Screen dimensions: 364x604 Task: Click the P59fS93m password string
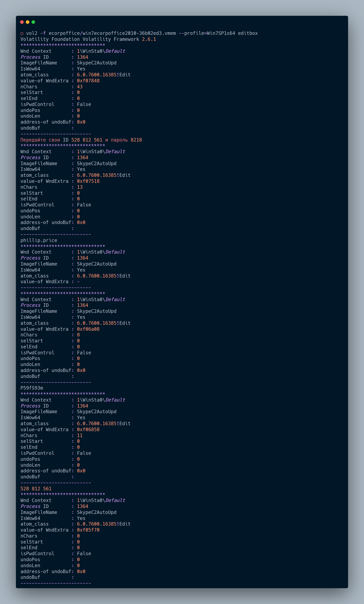click(32, 388)
